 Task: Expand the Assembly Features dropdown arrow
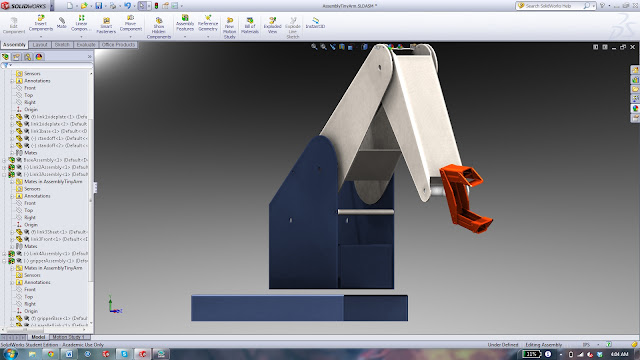click(x=185, y=37)
